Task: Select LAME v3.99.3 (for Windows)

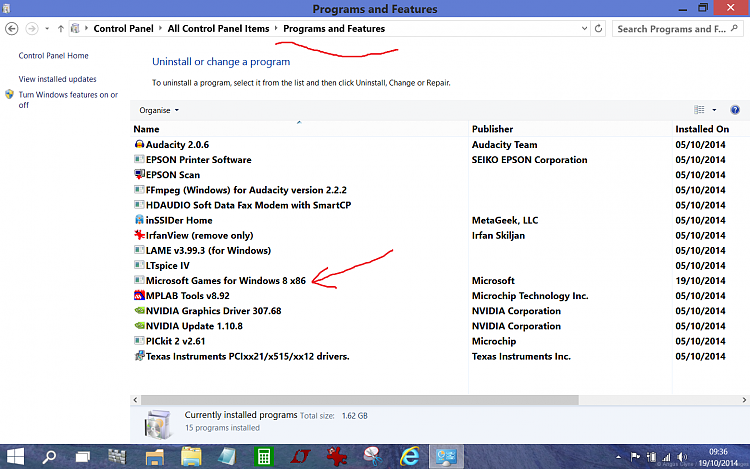Action: point(208,251)
